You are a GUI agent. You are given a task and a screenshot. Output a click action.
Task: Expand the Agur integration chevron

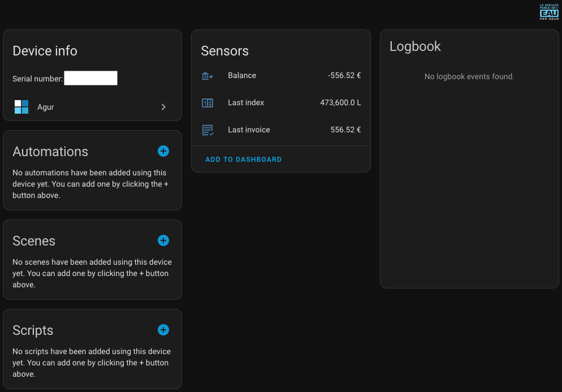point(163,107)
